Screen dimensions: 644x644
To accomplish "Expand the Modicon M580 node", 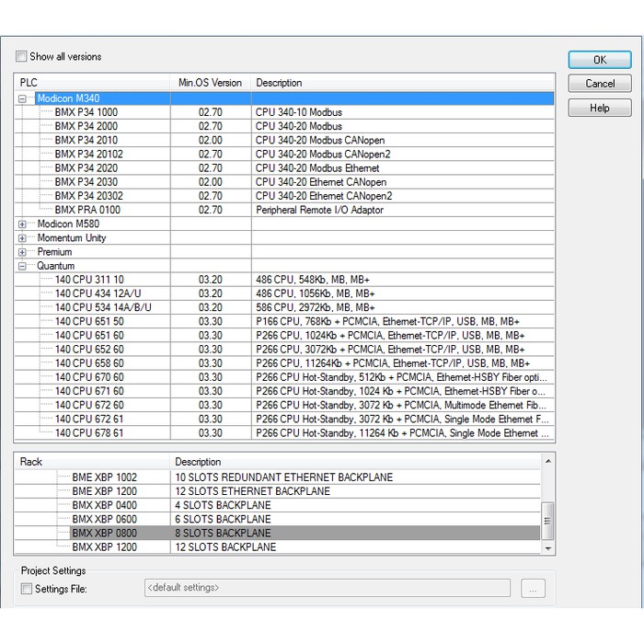I will pyautogui.click(x=23, y=224).
